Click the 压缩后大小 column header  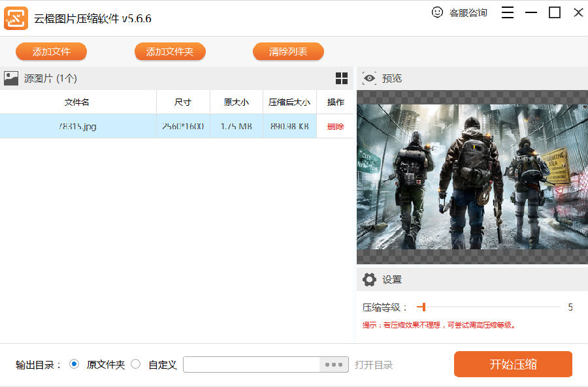(289, 102)
